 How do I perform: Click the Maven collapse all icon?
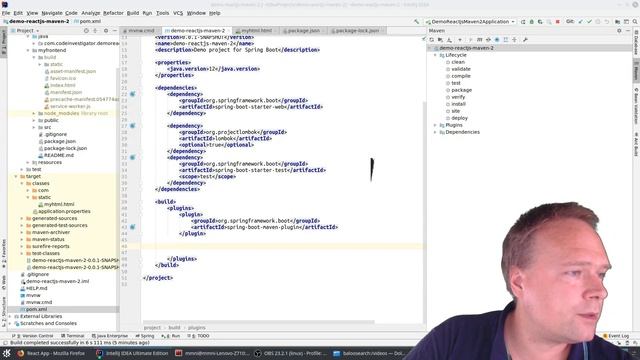[x=514, y=40]
